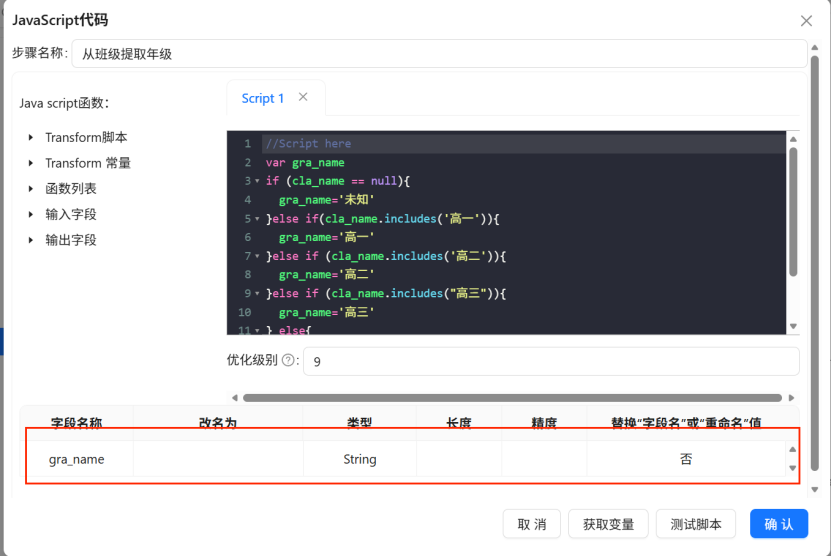Click the gra_name cell in the table
This screenshot has width=831, height=557.
click(76, 459)
